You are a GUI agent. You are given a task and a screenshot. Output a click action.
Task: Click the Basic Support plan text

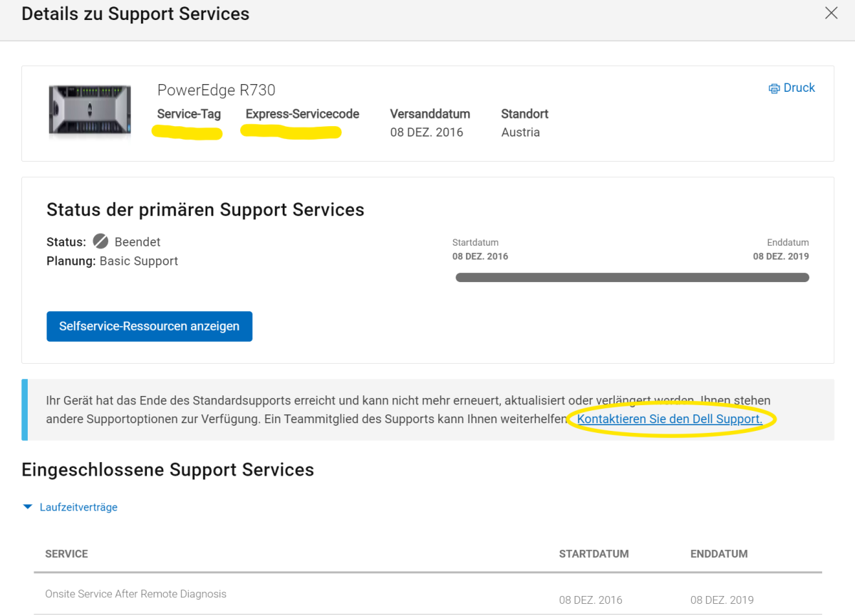[x=139, y=261]
